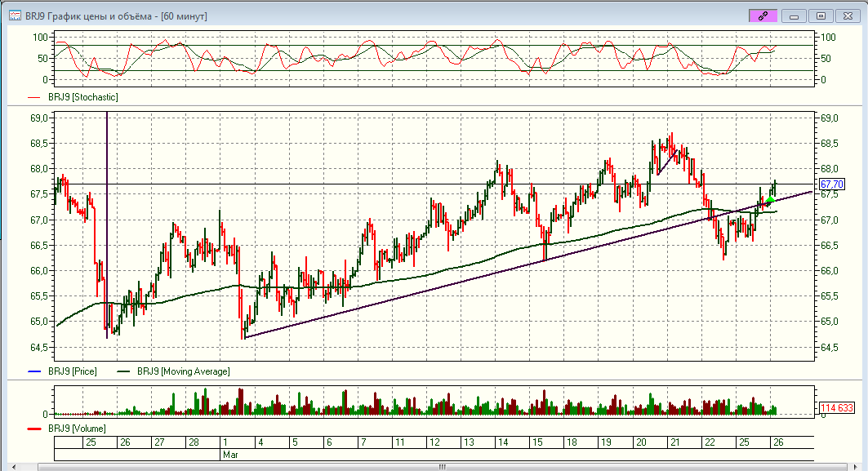Click the horizontal scrollbar thumb at bottom
Image resolution: width=868 pixels, height=471 pixels.
(x=442, y=467)
